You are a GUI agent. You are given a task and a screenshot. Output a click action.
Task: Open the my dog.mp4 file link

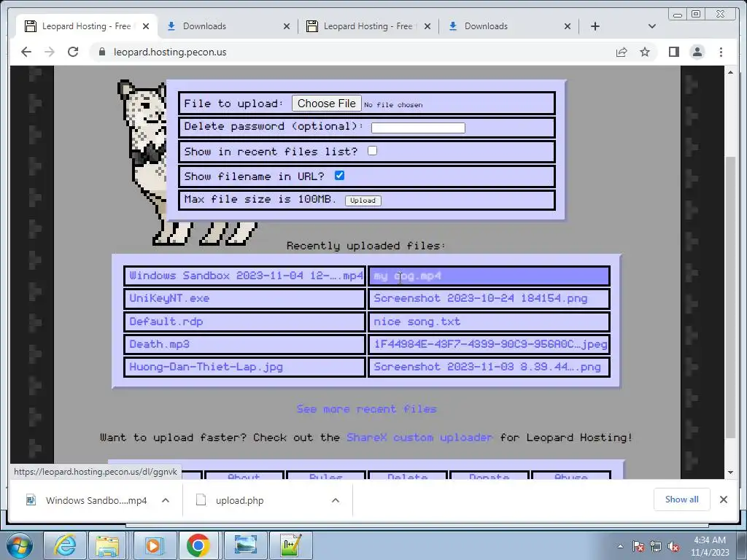[489, 276]
